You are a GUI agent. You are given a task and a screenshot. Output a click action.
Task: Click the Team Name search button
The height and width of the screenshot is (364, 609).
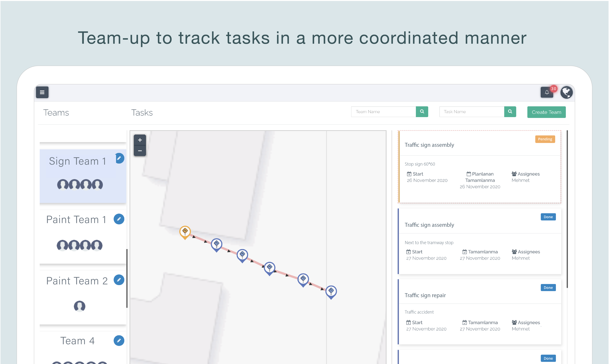(422, 112)
